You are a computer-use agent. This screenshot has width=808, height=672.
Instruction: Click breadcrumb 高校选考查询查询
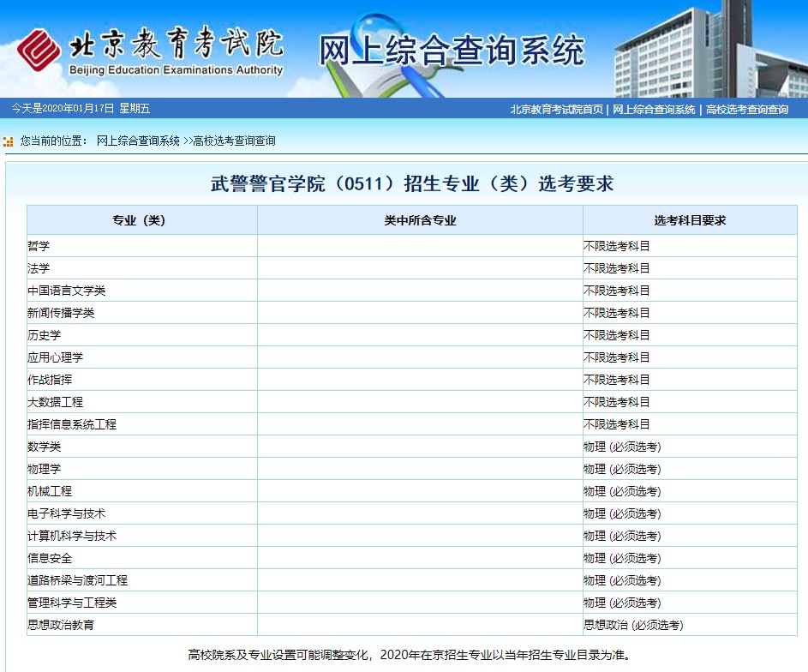pos(234,141)
